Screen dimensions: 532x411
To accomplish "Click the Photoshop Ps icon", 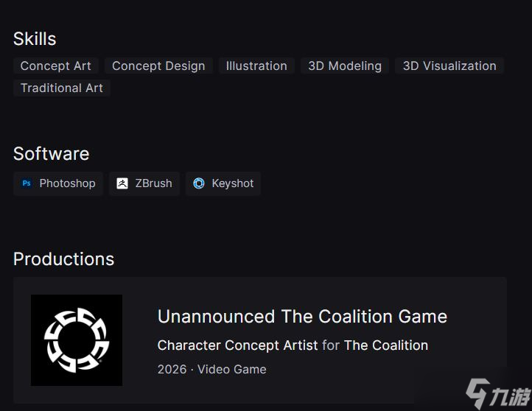I will pos(27,183).
